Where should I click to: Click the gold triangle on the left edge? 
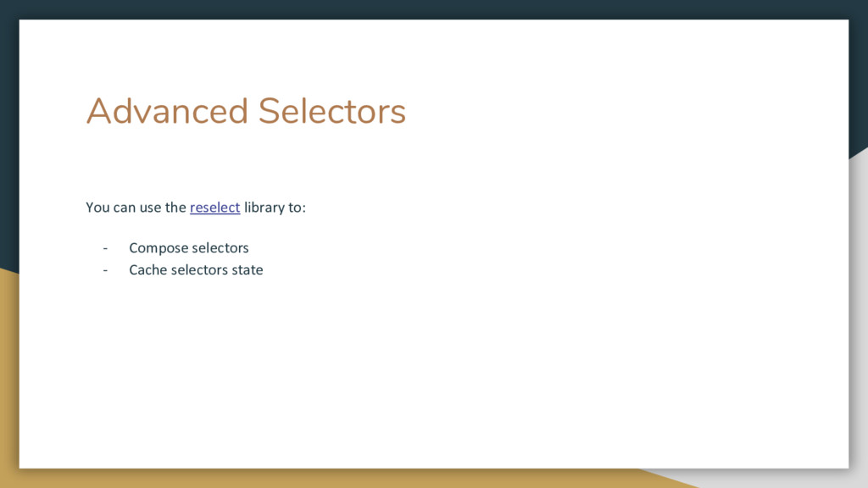coord(8,376)
